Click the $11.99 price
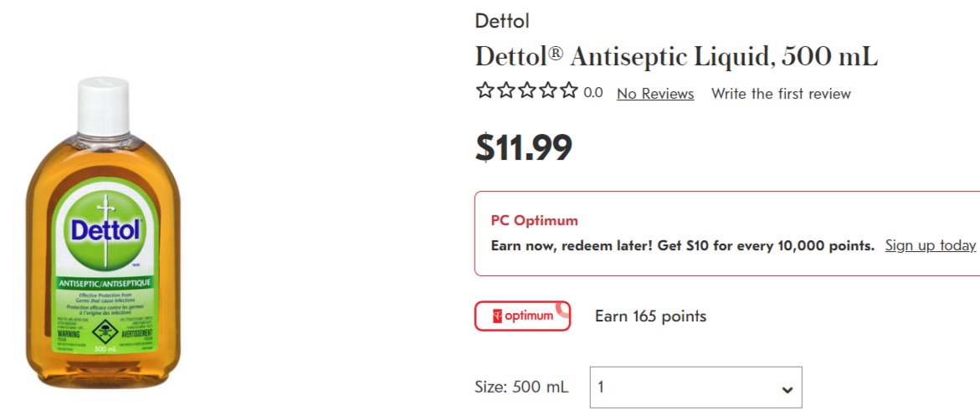 [x=523, y=147]
